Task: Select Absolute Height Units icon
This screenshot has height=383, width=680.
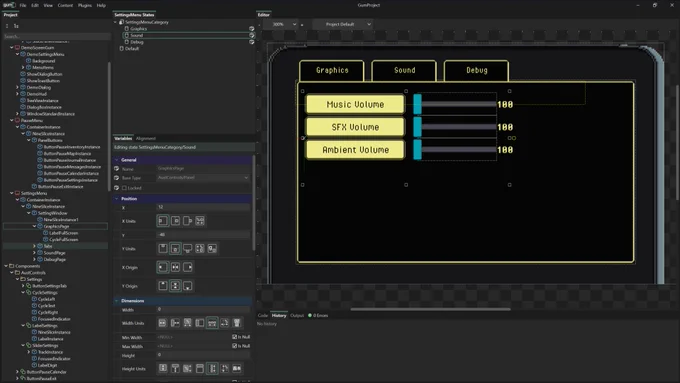Action: [x=163, y=368]
